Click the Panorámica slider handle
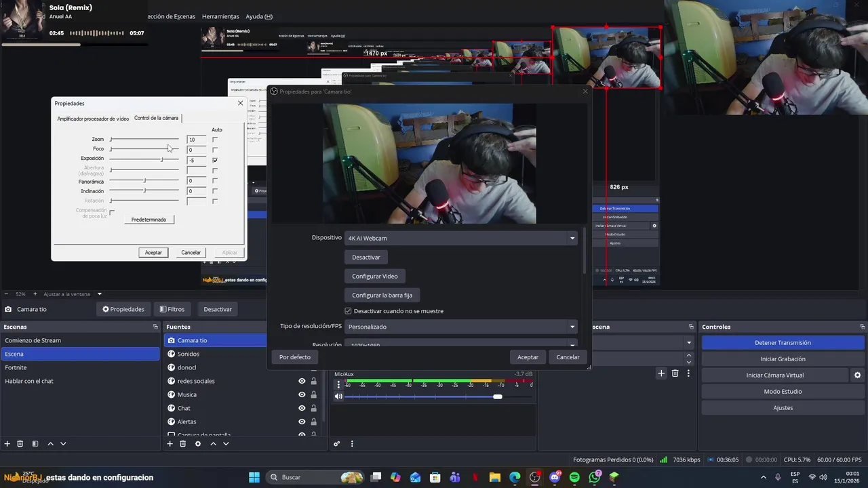Viewport: 868px width, 488px height. tap(144, 180)
